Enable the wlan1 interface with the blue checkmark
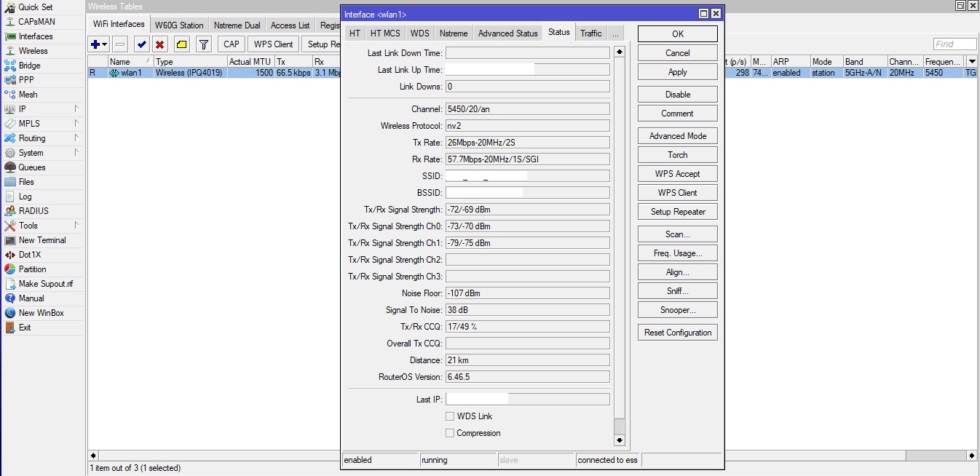The height and width of the screenshot is (476, 980). pos(141,44)
